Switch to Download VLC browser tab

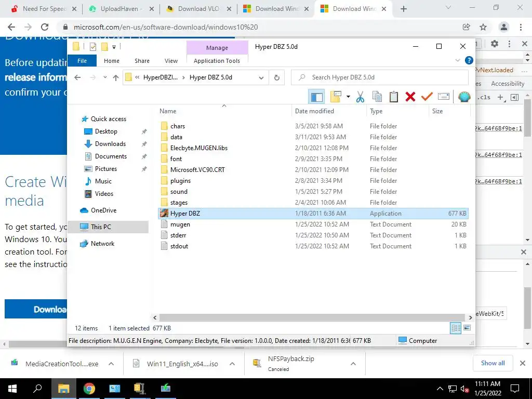[199, 9]
